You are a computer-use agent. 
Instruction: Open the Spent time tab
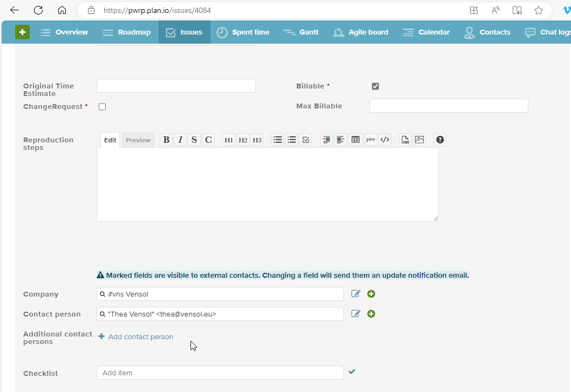coord(243,32)
